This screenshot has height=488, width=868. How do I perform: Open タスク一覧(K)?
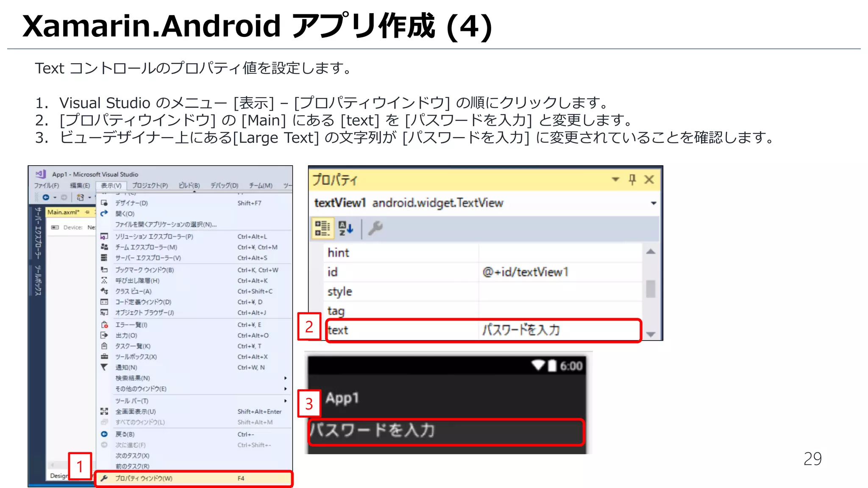195,346
